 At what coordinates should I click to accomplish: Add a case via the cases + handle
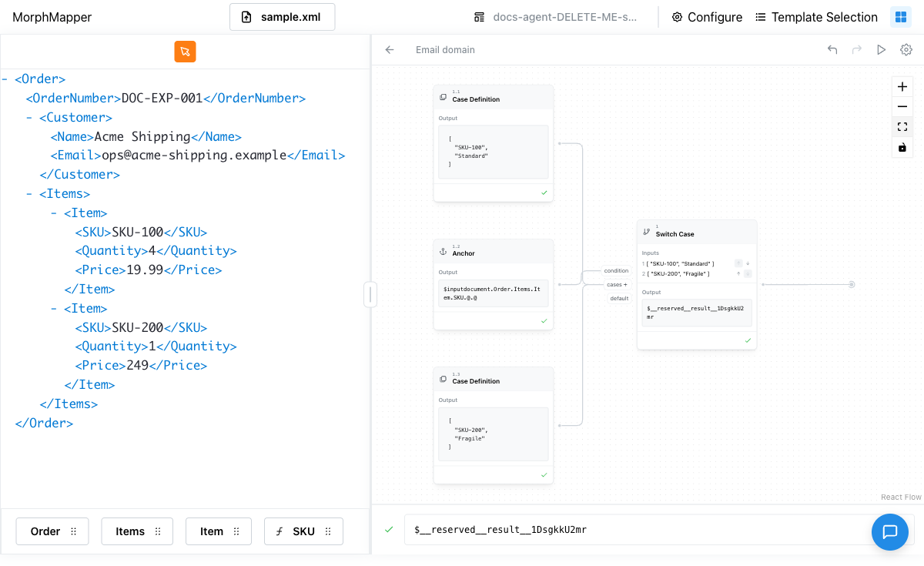coord(617,284)
